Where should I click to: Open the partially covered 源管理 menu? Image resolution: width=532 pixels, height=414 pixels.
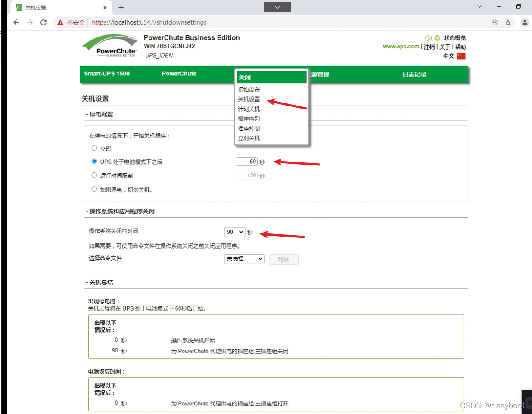[x=320, y=75]
